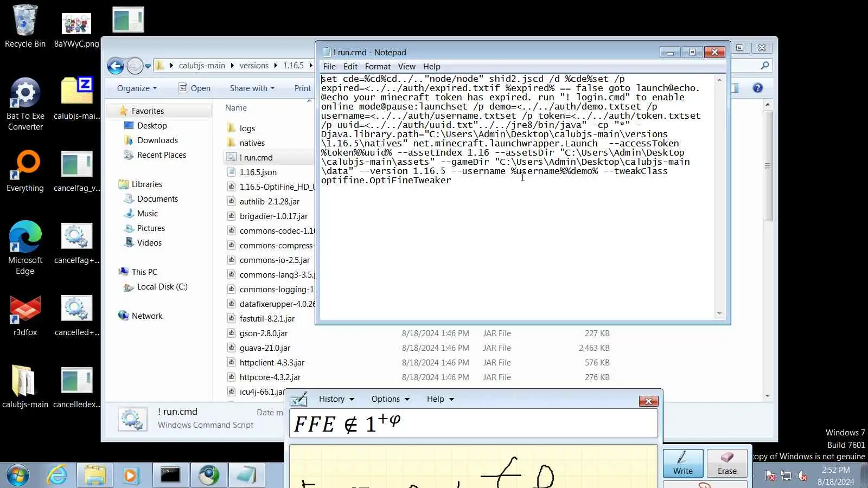Select the cancelfag_v desktop icon

(76, 172)
